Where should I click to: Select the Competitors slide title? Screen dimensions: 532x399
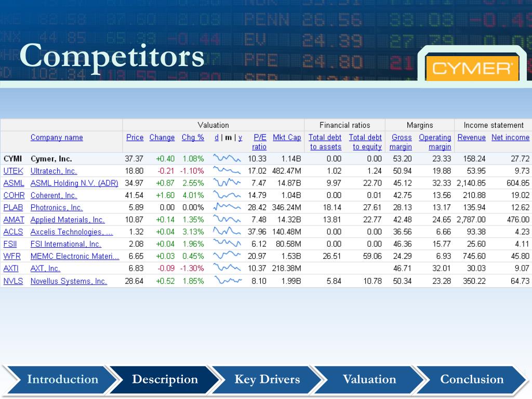[112, 57]
